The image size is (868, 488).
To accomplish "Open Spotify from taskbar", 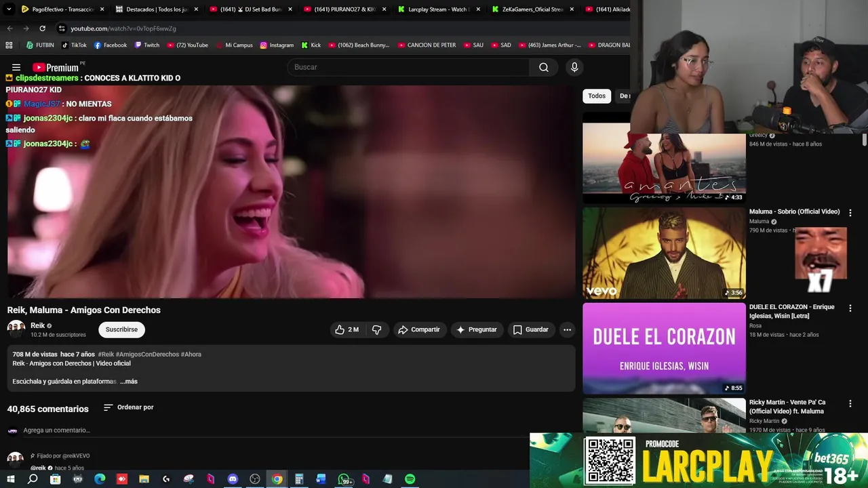I will pos(410,479).
